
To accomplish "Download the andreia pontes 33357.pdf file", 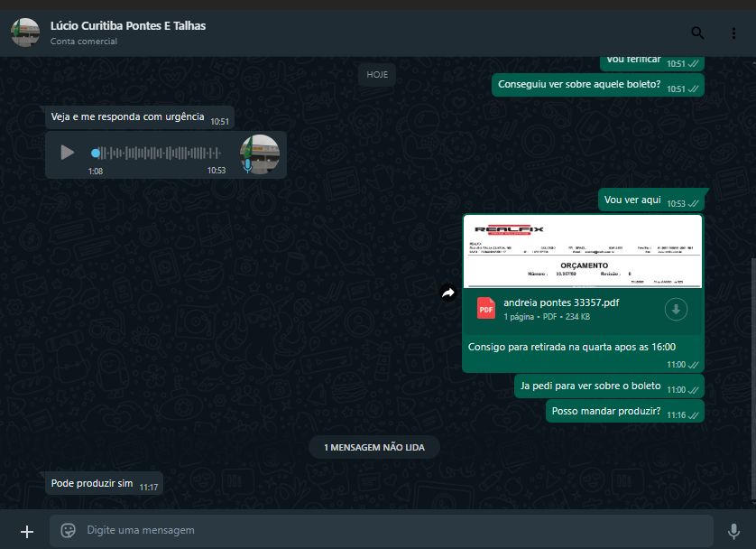I will pos(676,310).
